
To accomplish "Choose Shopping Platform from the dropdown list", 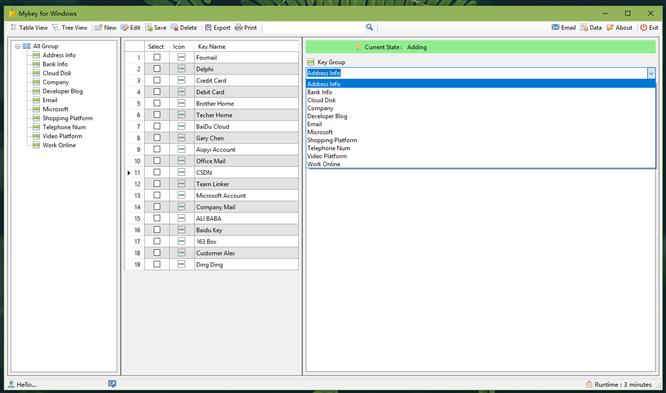I will tap(332, 140).
